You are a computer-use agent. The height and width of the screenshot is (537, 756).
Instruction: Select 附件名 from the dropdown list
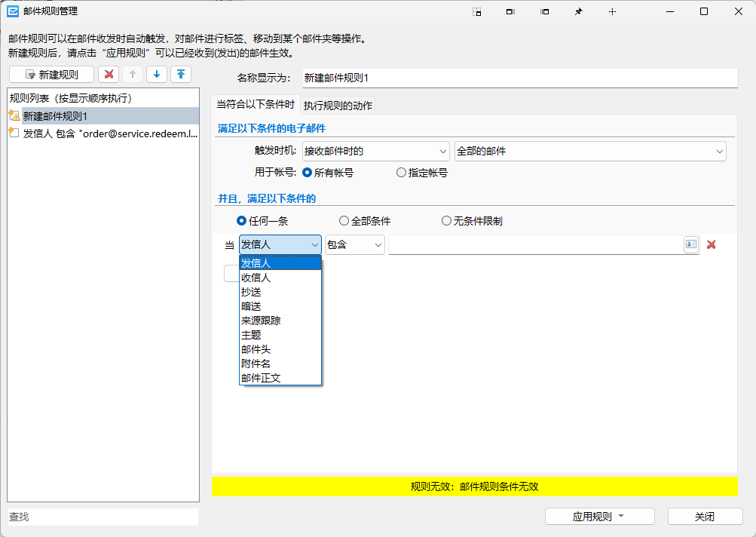point(256,364)
